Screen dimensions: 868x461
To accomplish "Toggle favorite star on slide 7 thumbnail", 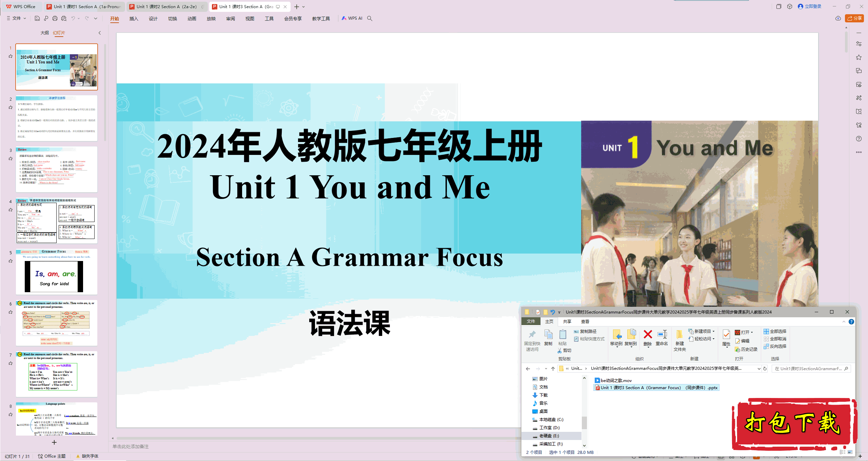I will click(11, 363).
